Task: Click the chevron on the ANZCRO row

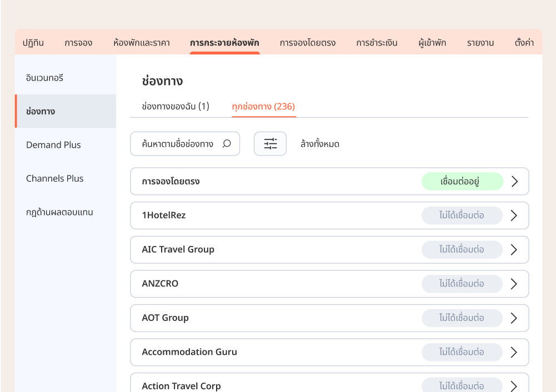Action: point(514,284)
